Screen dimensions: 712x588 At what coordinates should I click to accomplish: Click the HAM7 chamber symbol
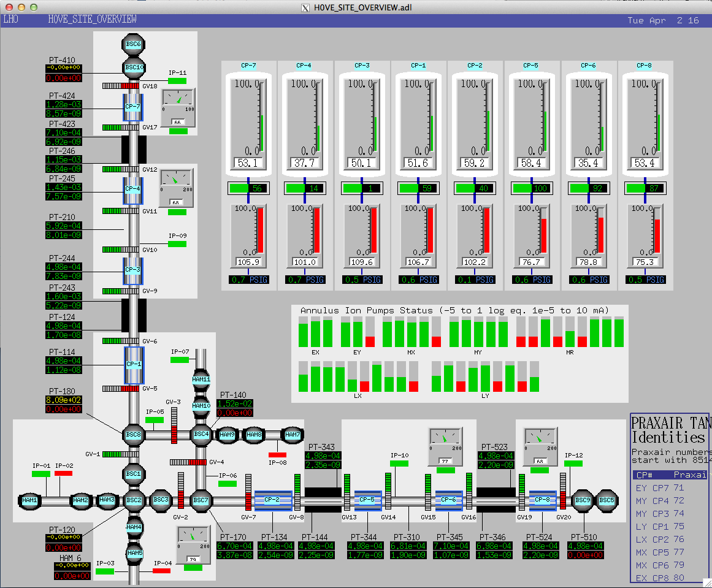tap(293, 435)
